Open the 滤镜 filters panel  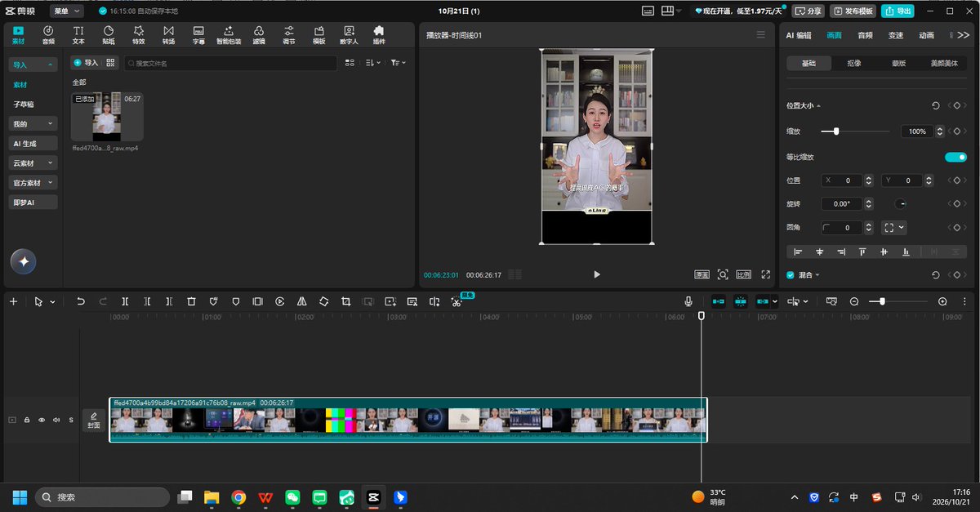(259, 35)
